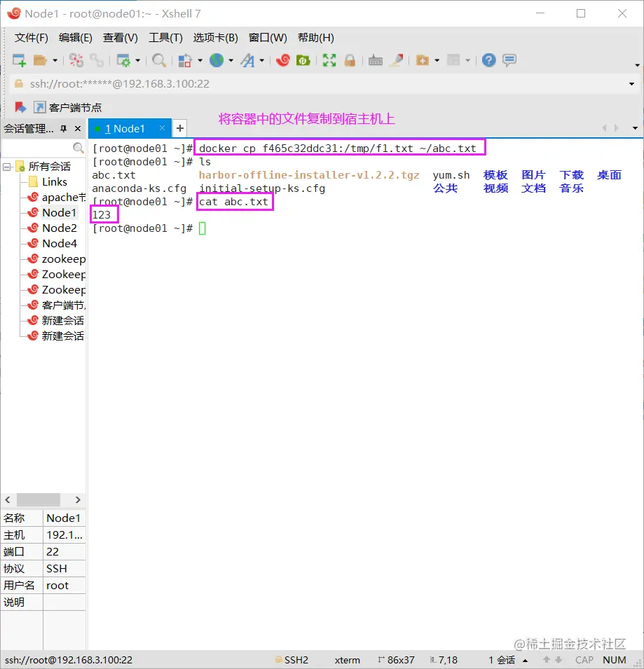
Task: Click the globe encoding toolbar icon
Action: click(217, 60)
